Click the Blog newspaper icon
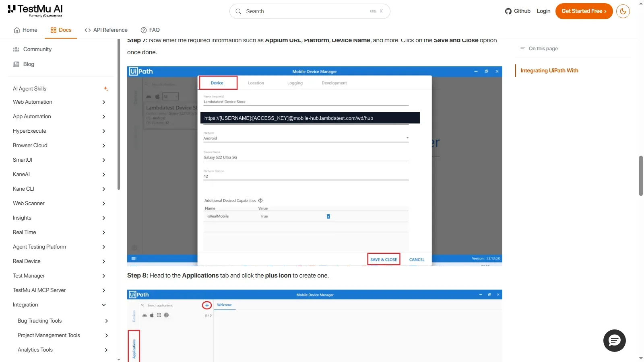 (16, 64)
